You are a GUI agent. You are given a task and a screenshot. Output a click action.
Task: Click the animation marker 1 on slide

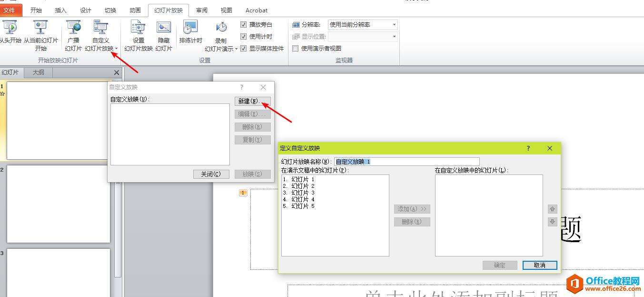pos(243,193)
